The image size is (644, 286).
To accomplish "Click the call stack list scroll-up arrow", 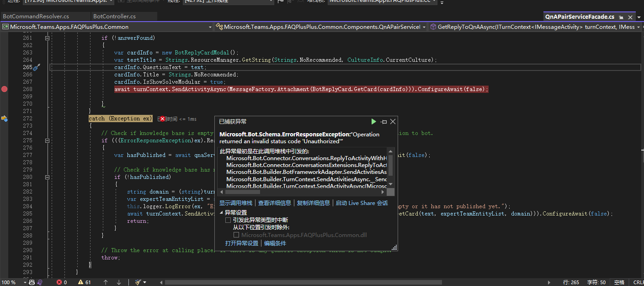I will click(390, 151).
